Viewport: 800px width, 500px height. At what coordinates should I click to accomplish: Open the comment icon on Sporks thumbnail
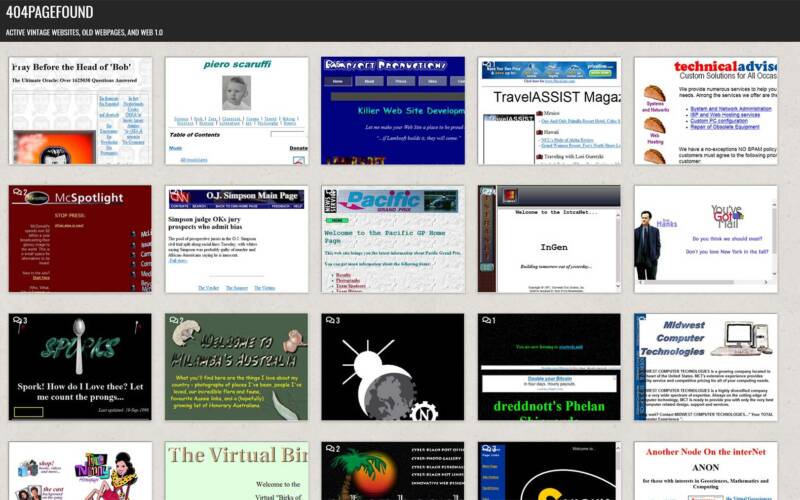[19, 321]
